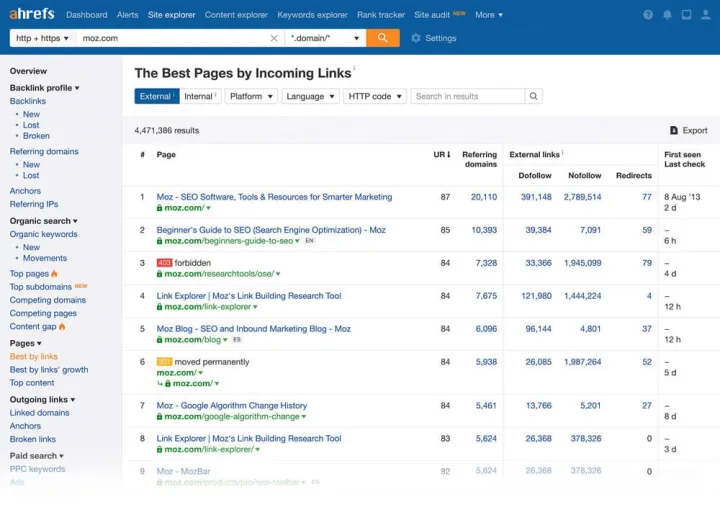720x510 pixels.
Task: Open the Site audit tab
Action: pos(432,15)
